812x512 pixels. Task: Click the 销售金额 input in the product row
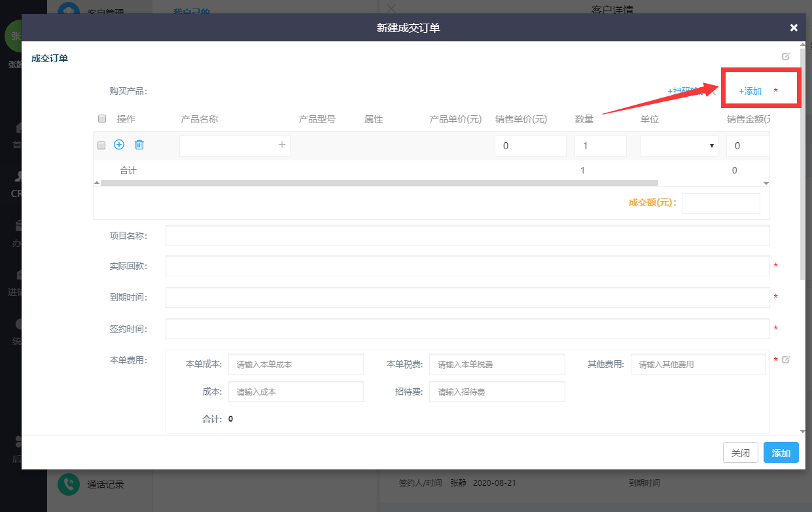[748, 146]
